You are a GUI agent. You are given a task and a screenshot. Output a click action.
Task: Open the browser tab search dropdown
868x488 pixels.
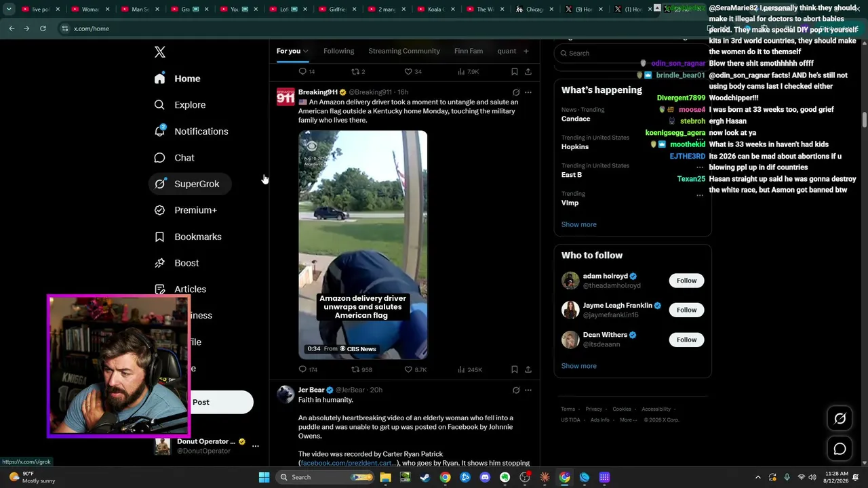pyautogui.click(x=9, y=9)
